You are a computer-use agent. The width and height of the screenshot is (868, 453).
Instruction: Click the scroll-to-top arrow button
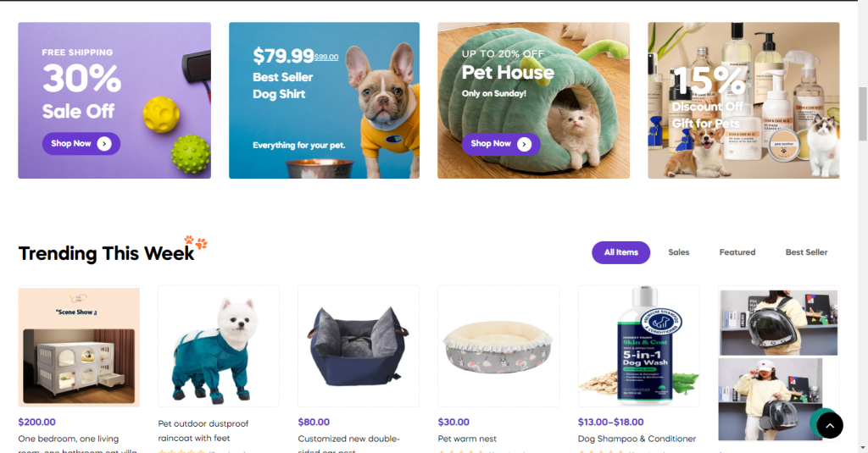click(829, 425)
